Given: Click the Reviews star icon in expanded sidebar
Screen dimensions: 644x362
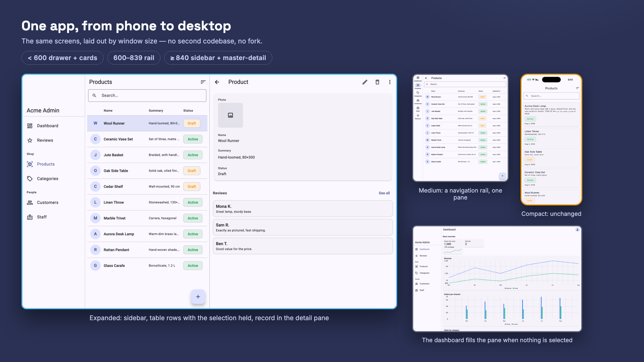Looking at the screenshot, I should point(30,140).
